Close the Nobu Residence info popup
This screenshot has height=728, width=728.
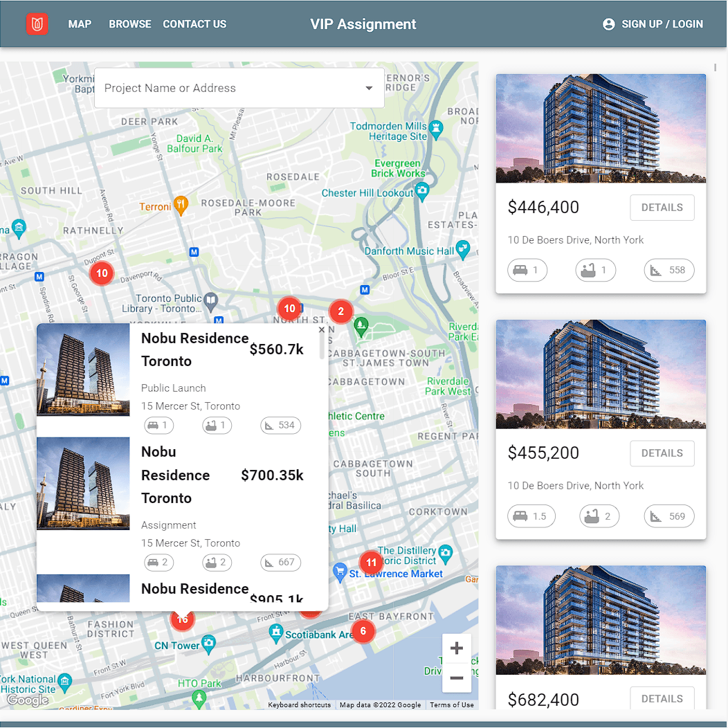(322, 329)
